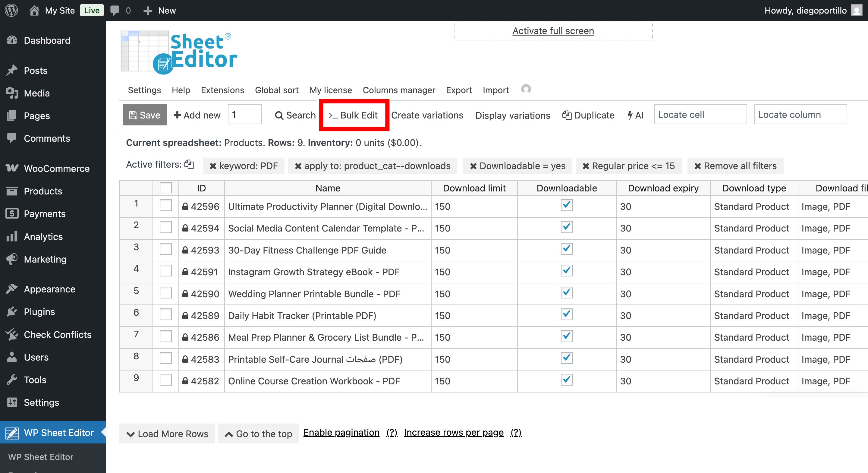This screenshot has width=868, height=473.
Task: Expand Load More Rows
Action: click(x=167, y=434)
